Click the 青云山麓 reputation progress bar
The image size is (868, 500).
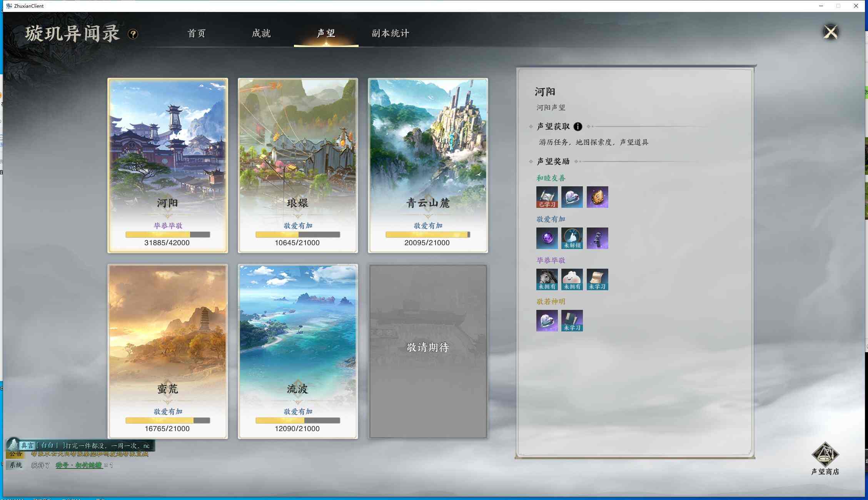428,234
